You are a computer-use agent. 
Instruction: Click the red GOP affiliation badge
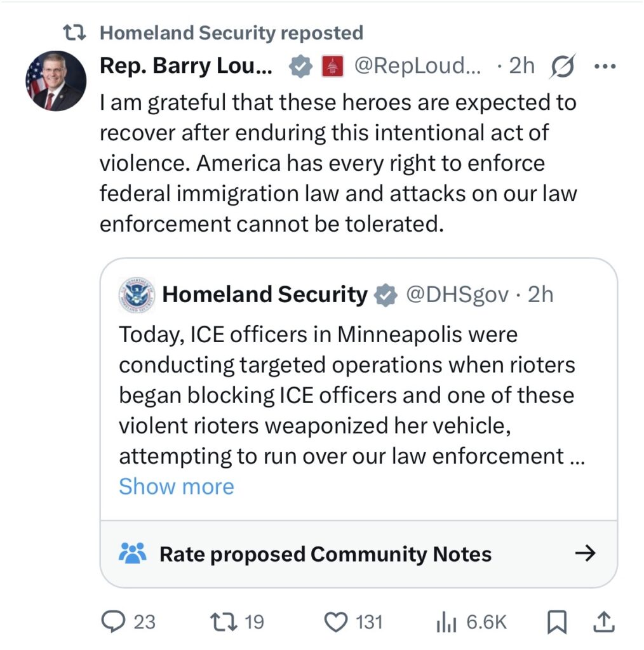(x=330, y=66)
